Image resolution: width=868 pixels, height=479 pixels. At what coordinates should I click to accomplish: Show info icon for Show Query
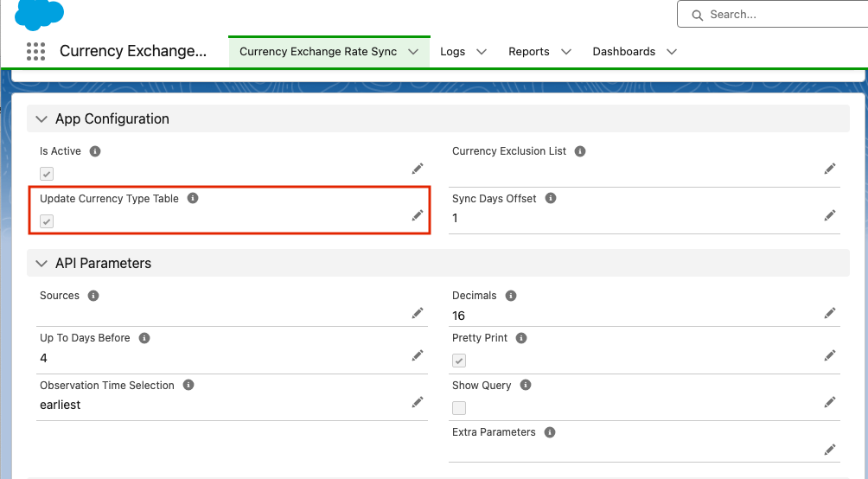[x=526, y=385]
